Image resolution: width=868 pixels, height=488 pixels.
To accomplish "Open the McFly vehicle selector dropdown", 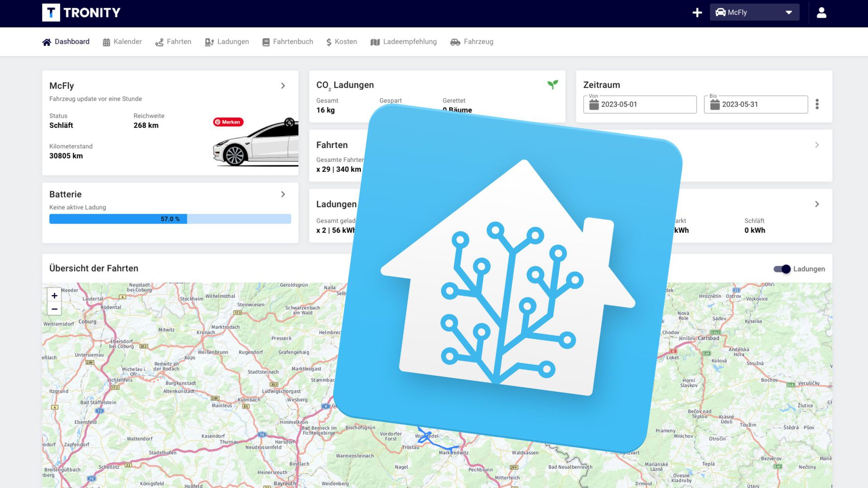I will tap(754, 12).
